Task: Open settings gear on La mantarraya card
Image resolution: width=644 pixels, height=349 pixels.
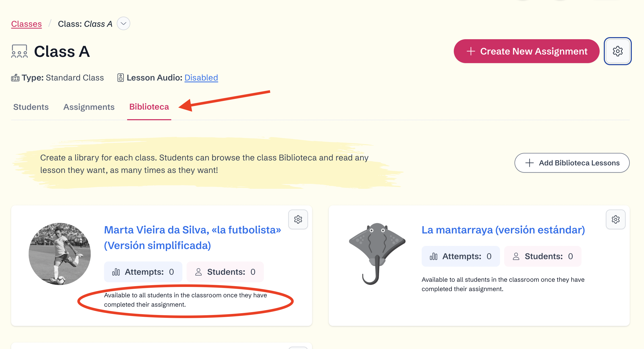Action: point(615,219)
